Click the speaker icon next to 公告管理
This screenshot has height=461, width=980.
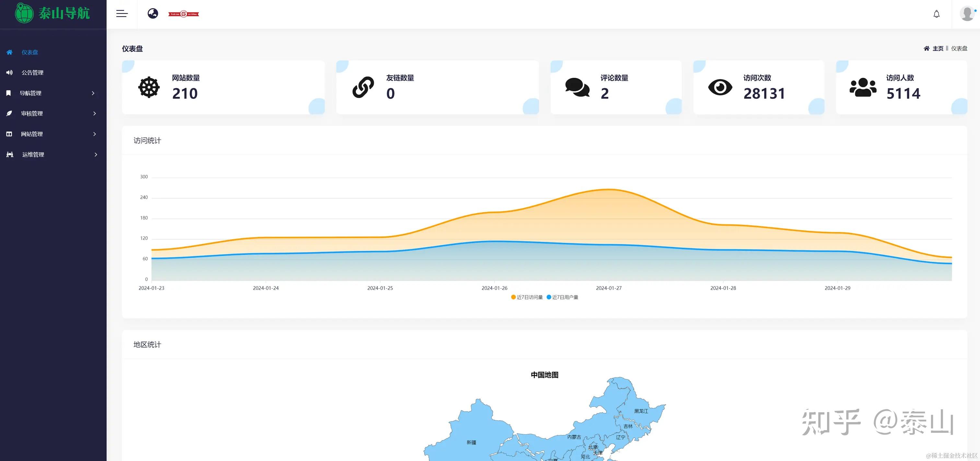pos(9,72)
